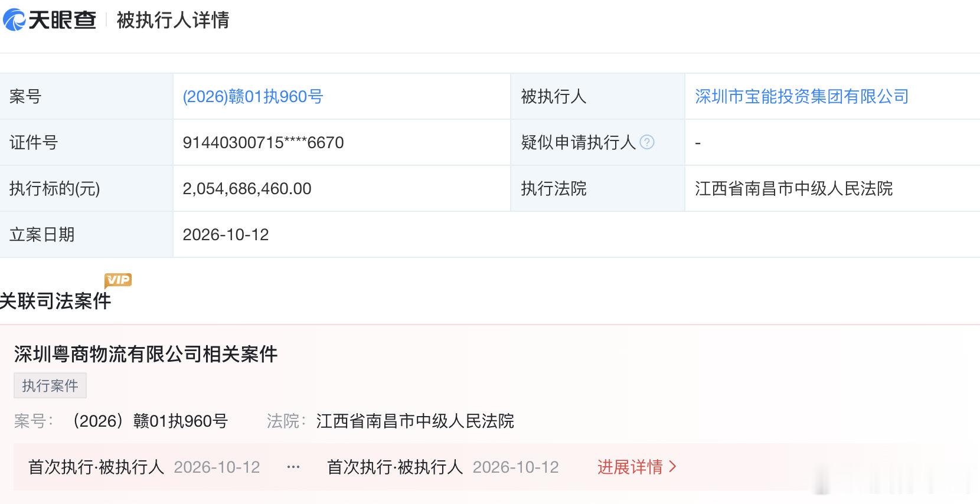The width and height of the screenshot is (980, 504).
Task: Click the Tianyancha swirl logo icon
Action: [14, 19]
